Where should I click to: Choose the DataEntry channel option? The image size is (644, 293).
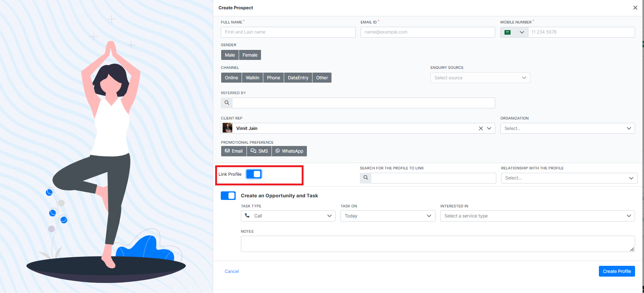coord(298,78)
